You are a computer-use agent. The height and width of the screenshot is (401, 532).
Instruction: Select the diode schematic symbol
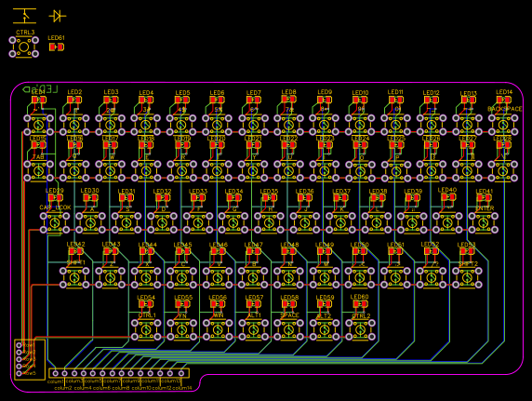click(x=58, y=16)
